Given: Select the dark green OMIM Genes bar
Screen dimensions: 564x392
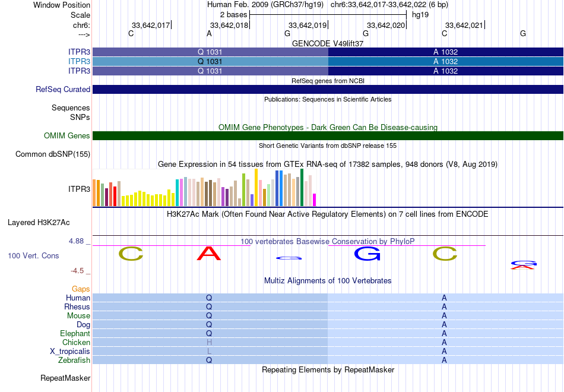Looking at the screenshot, I should tap(328, 135).
